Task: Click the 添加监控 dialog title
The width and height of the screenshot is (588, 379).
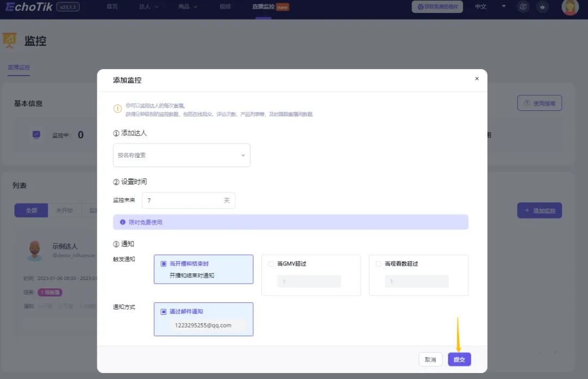Action: click(x=127, y=80)
